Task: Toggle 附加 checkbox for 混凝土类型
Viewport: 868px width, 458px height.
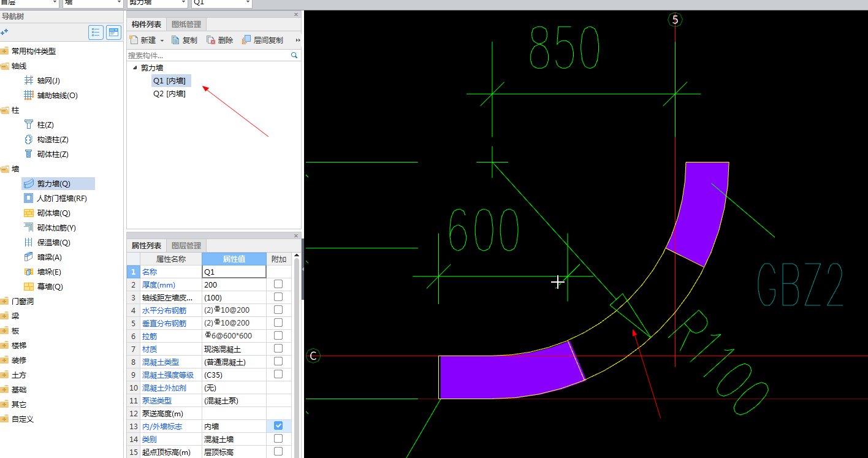Action: point(278,361)
